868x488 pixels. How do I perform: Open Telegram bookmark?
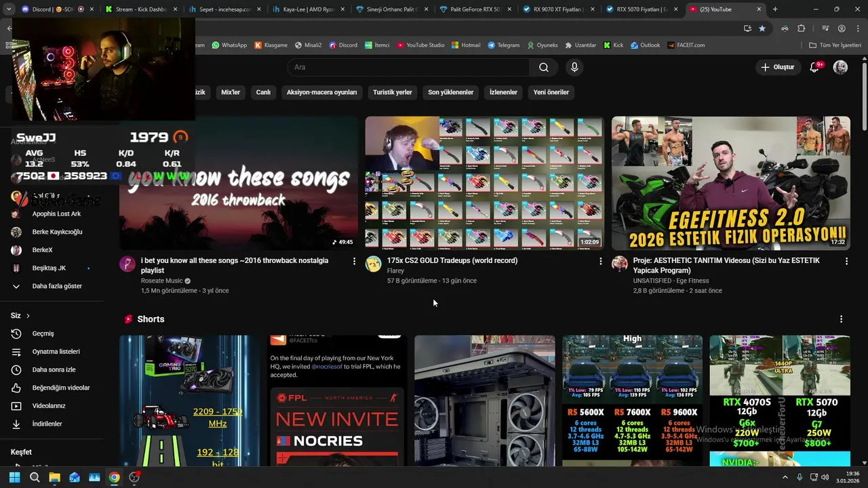click(503, 45)
